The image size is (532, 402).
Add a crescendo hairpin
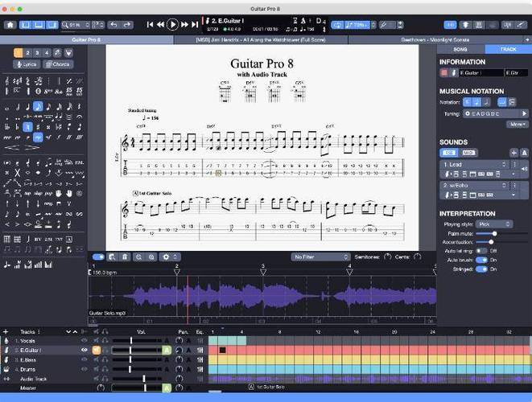point(11,147)
